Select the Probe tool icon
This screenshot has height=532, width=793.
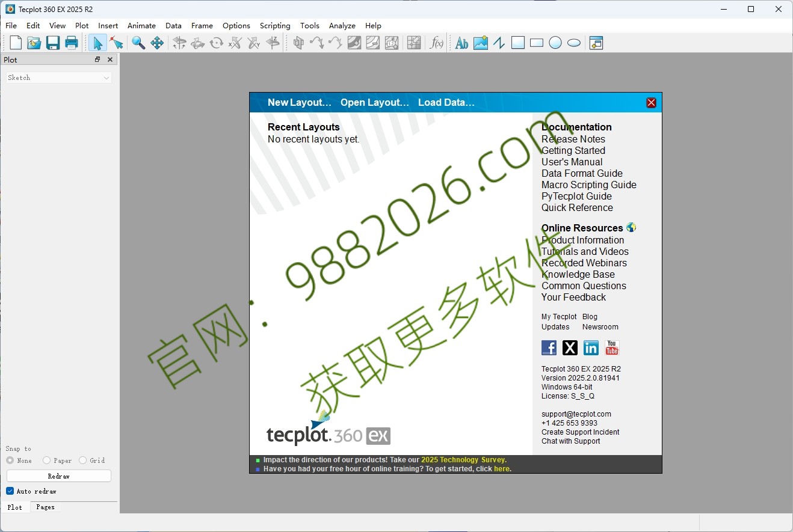point(414,43)
